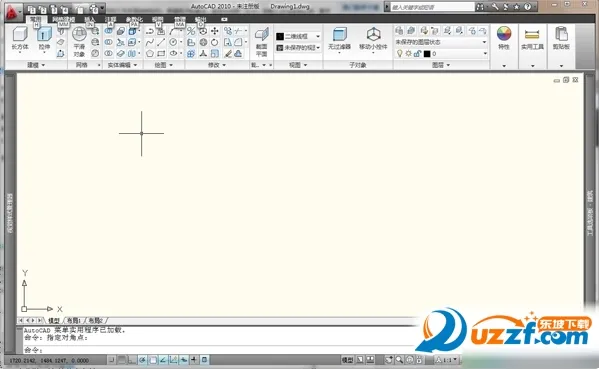Image resolution: width=599 pixels, height=369 pixels.
Task: Switch to the Layout1 (布局1) tab
Action: [74, 320]
